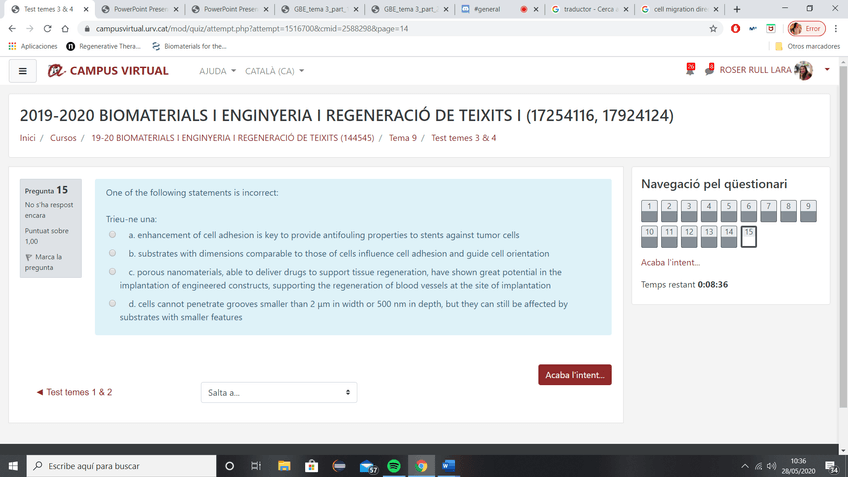Click the Campus Virtual logo
Image resolution: width=848 pixels, height=477 pixels.
point(108,71)
